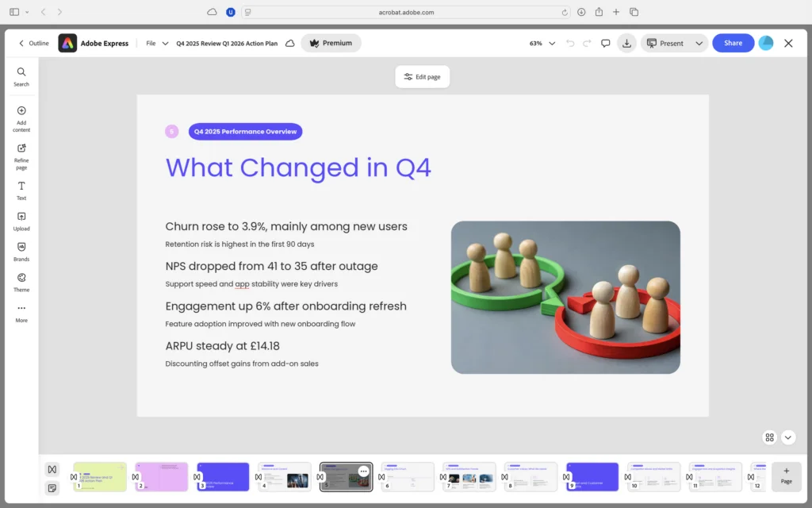
Task: Collapse the filmstrip using the chevron button
Action: coord(788,437)
